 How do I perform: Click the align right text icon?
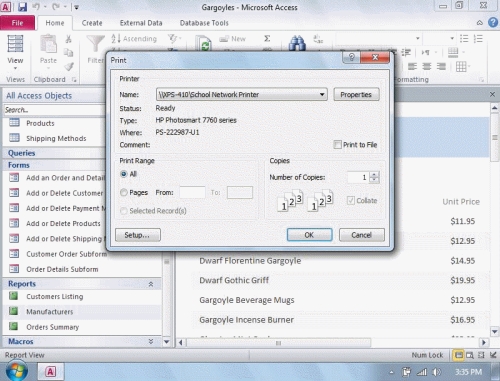[441, 66]
